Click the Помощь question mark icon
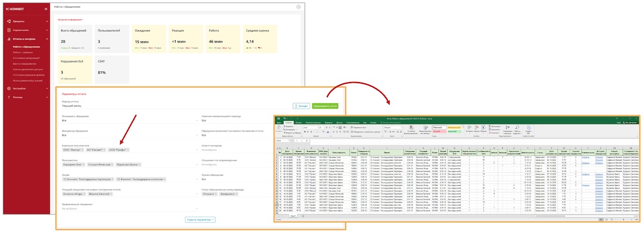Screen dimensions: 644x234 pos(9,97)
